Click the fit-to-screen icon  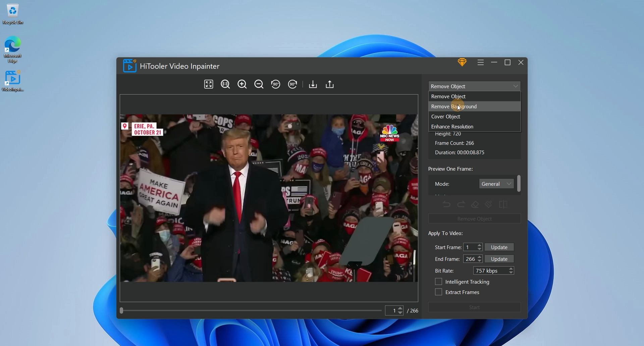[x=208, y=84]
